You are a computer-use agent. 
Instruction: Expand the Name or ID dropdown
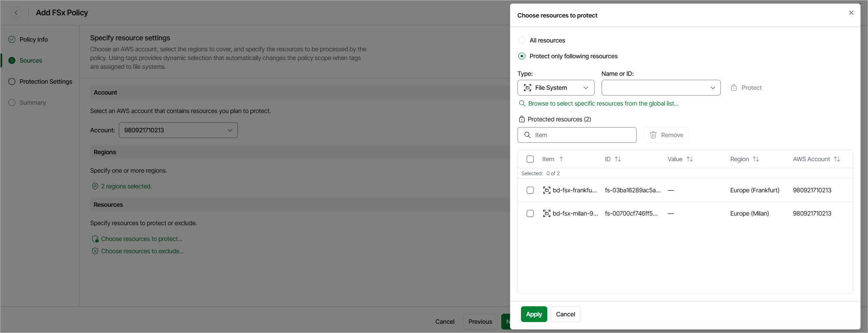661,88
